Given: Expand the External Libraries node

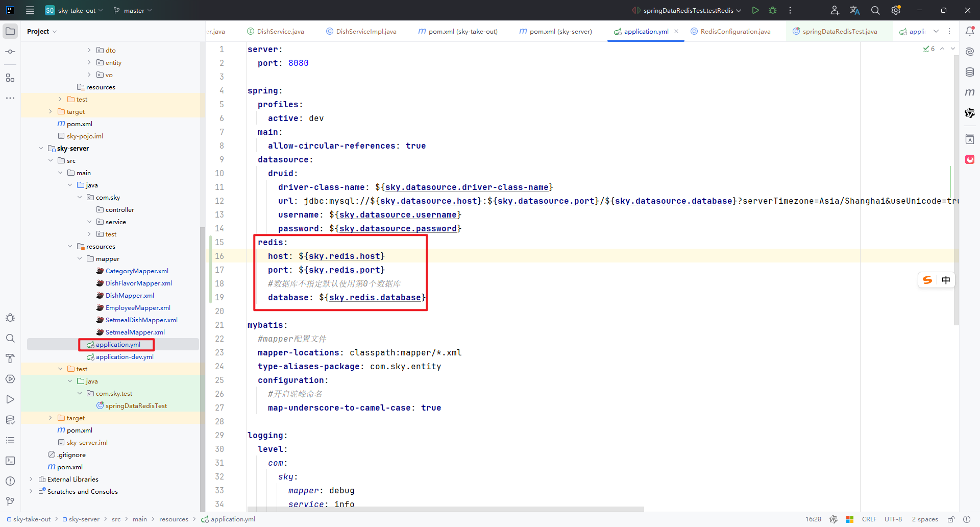Looking at the screenshot, I should [x=31, y=479].
